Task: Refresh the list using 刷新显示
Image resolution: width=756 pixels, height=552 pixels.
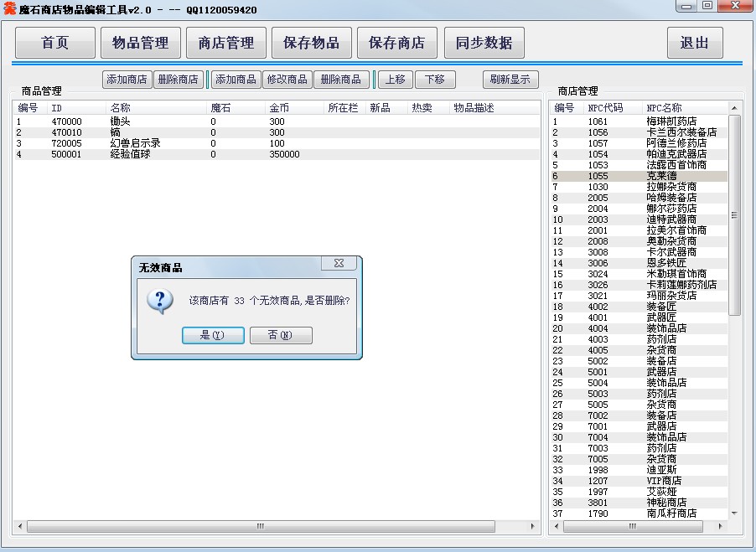Action: [x=510, y=80]
